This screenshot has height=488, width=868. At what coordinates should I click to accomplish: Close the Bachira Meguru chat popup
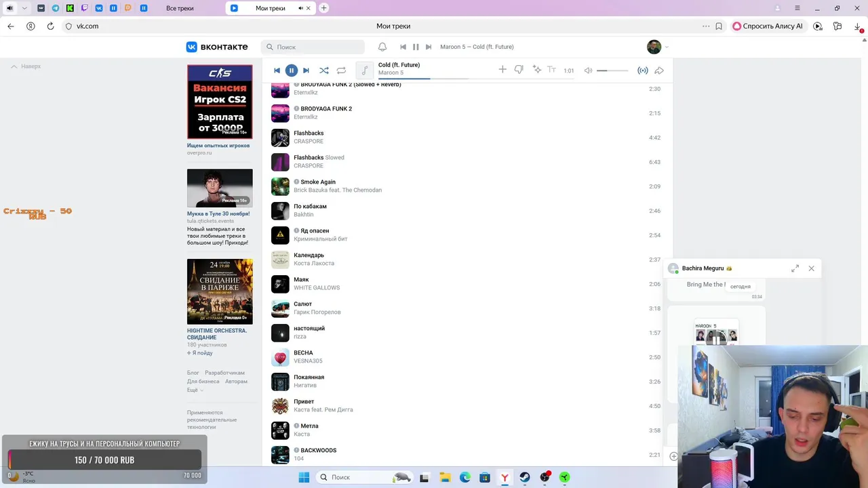point(811,268)
